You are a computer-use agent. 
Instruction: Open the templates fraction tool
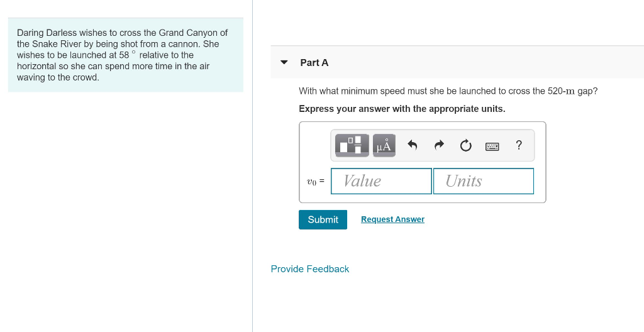(352, 145)
